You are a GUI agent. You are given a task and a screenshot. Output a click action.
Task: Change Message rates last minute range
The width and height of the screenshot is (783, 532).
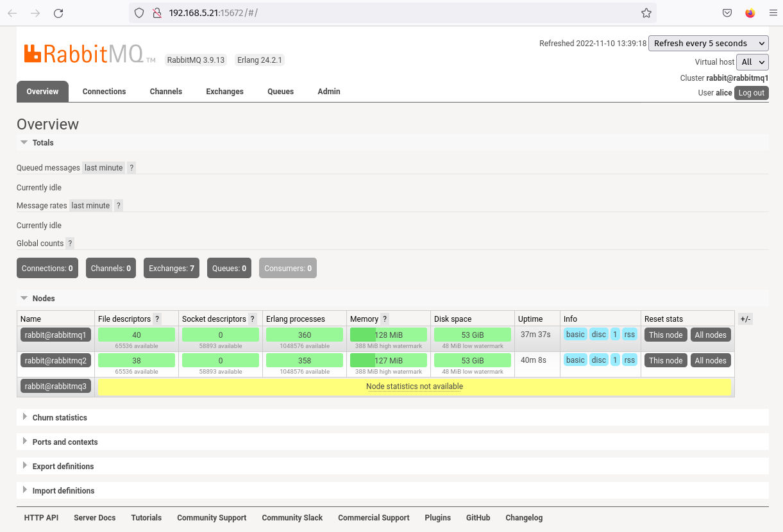pyautogui.click(x=90, y=206)
